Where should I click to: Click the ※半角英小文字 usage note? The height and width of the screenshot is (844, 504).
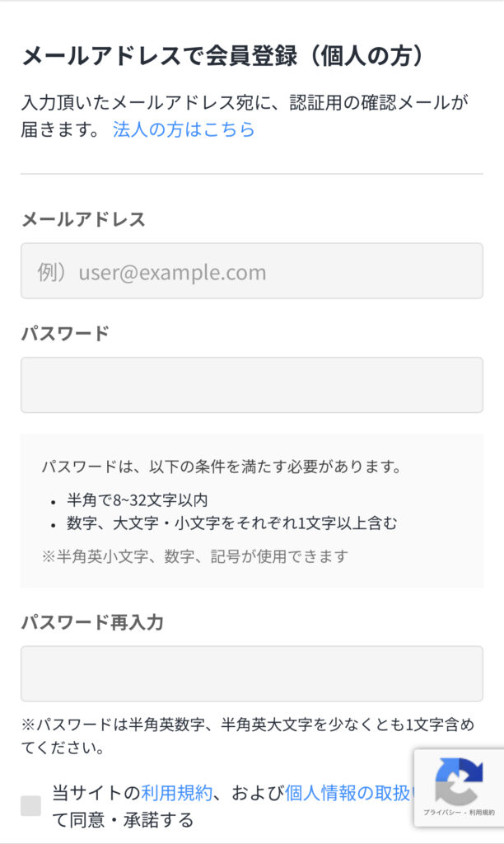pyautogui.click(x=194, y=556)
